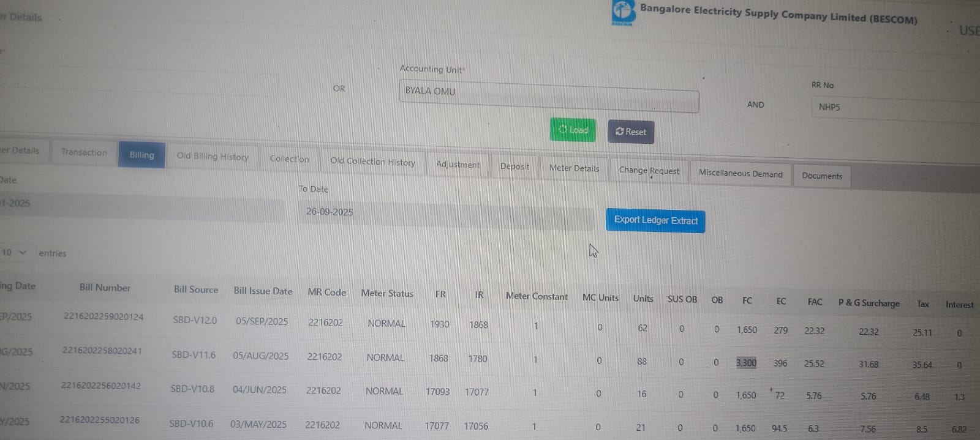The height and width of the screenshot is (440, 980).
Task: Click P & G Surcharge column header
Action: click(869, 303)
